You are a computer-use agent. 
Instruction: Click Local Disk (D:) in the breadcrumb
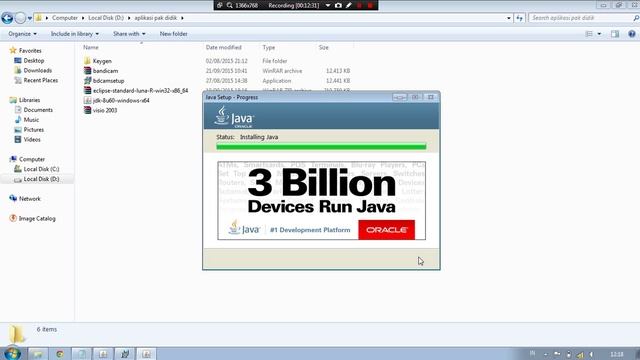pyautogui.click(x=106, y=18)
